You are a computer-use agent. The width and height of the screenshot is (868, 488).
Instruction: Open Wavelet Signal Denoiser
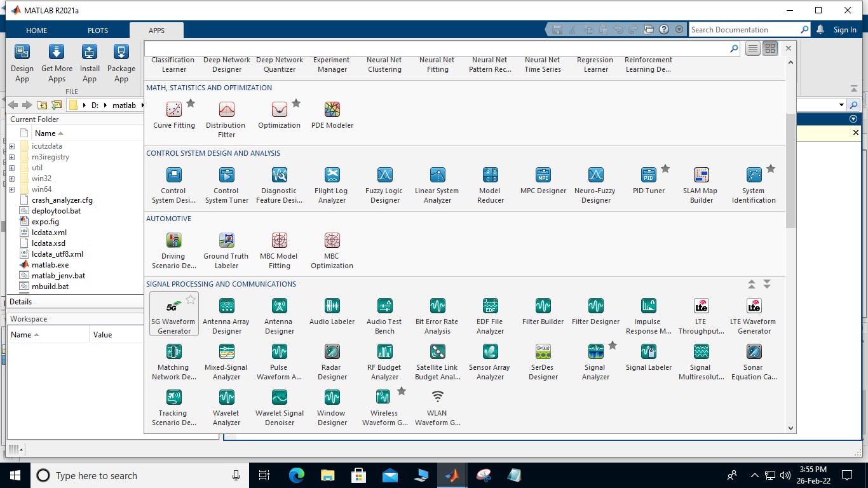[x=279, y=407]
